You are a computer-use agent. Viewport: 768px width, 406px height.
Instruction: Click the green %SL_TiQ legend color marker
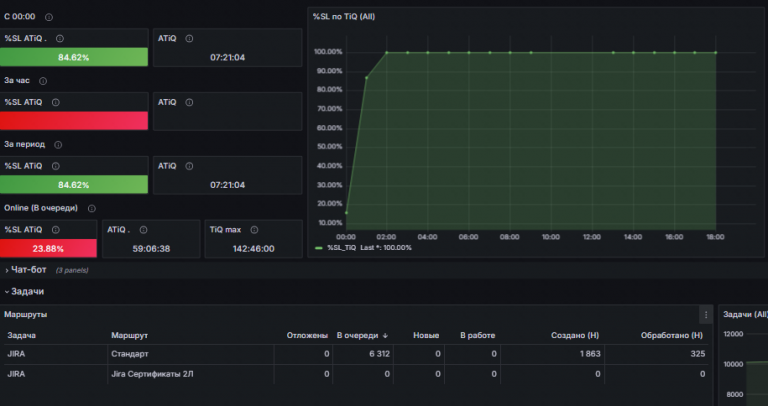point(319,248)
